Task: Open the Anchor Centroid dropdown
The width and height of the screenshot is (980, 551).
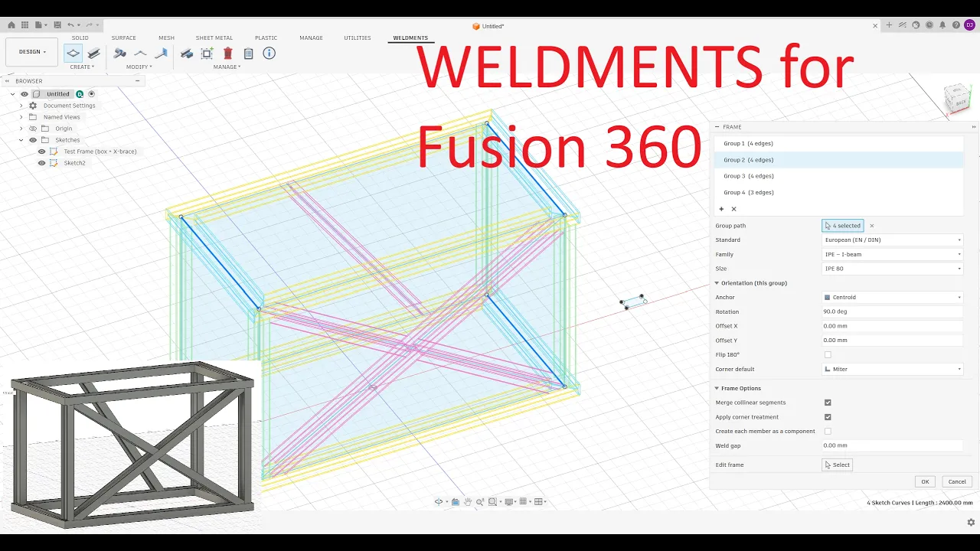Action: coord(892,297)
